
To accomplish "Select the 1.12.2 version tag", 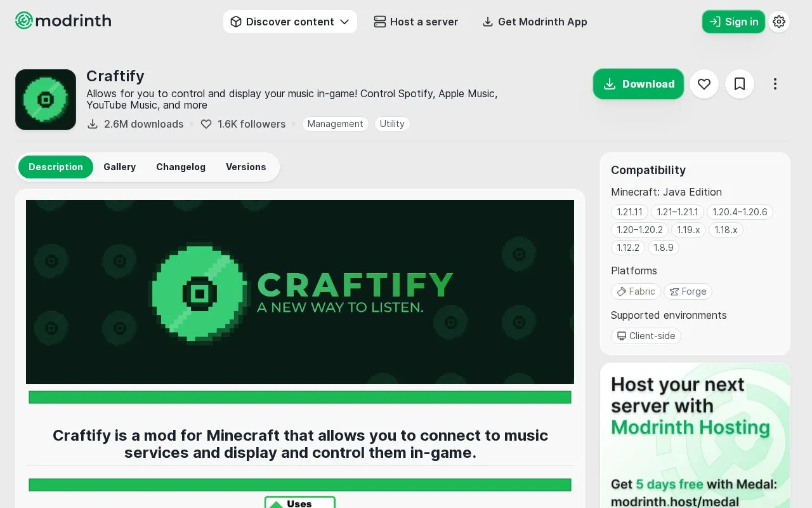I will coord(628,248).
